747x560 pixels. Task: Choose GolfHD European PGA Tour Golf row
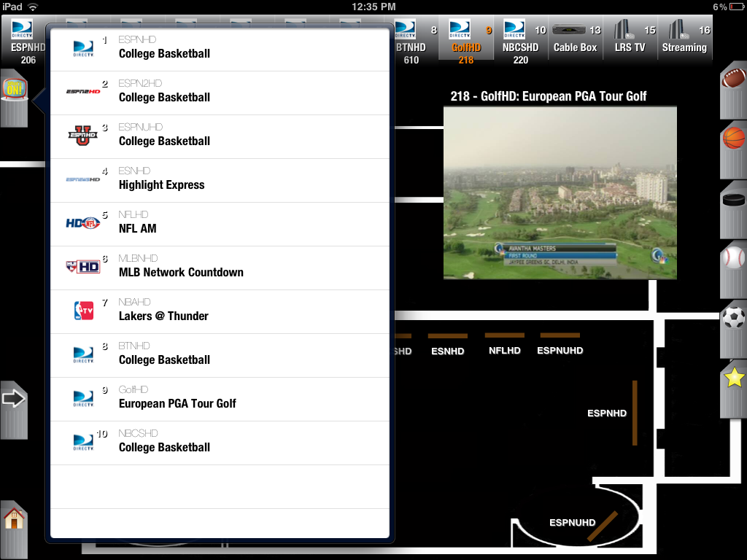pyautogui.click(x=220, y=400)
